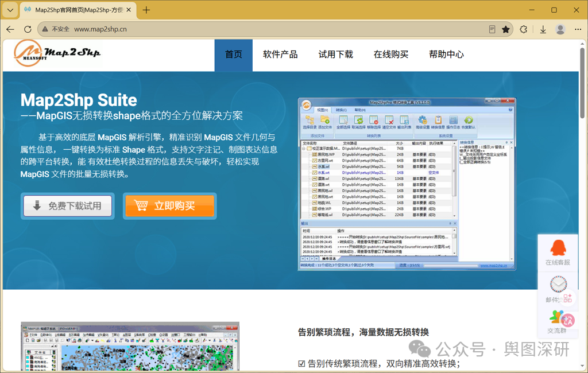This screenshot has width=588, height=373.
Task: Open the browser profile avatar
Action: tap(560, 29)
